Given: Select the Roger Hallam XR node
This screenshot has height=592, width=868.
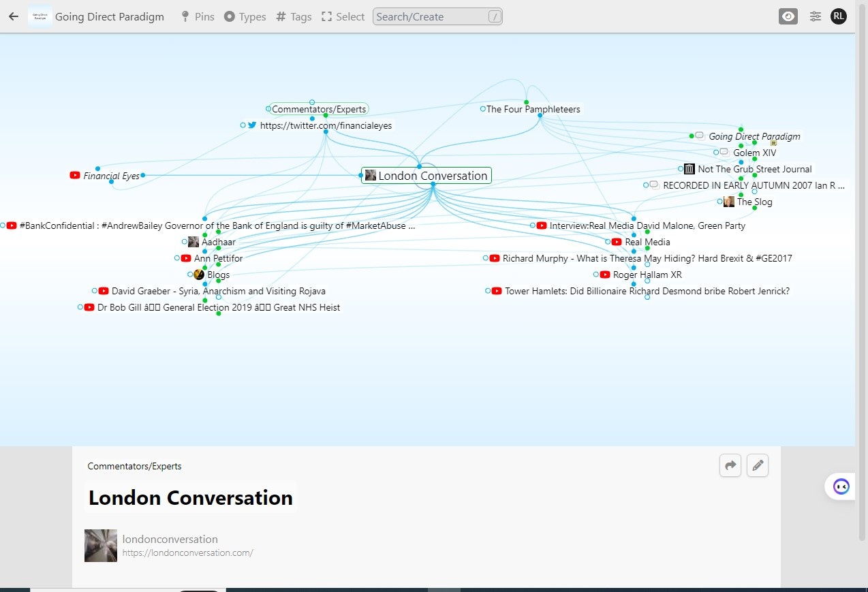Looking at the screenshot, I should (x=647, y=275).
